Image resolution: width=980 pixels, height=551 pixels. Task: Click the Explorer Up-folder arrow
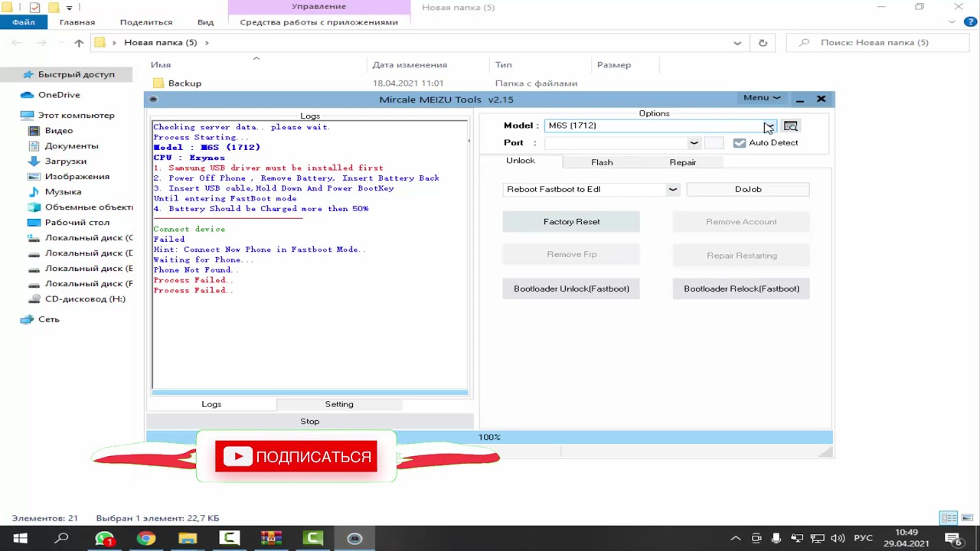click(79, 43)
